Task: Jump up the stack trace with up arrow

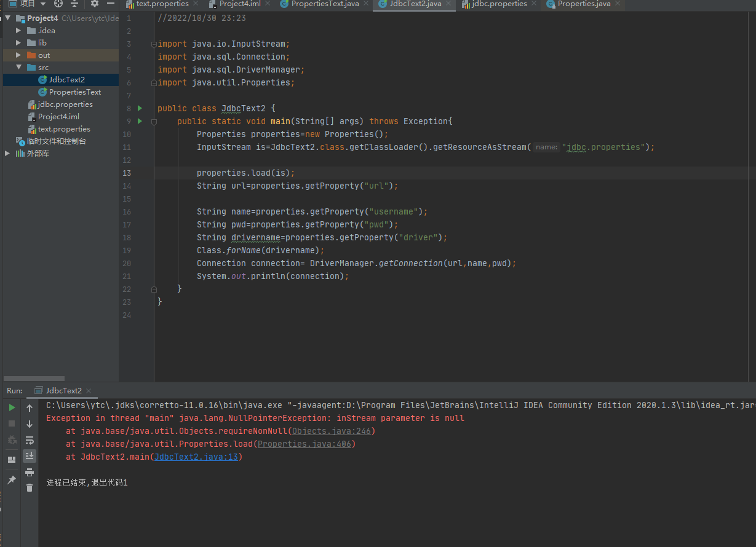Action: tap(30, 407)
